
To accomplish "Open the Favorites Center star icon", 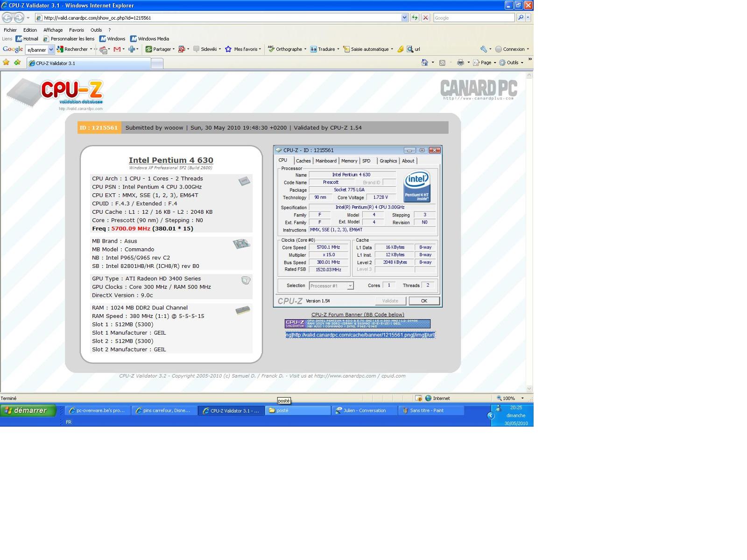I will point(6,62).
